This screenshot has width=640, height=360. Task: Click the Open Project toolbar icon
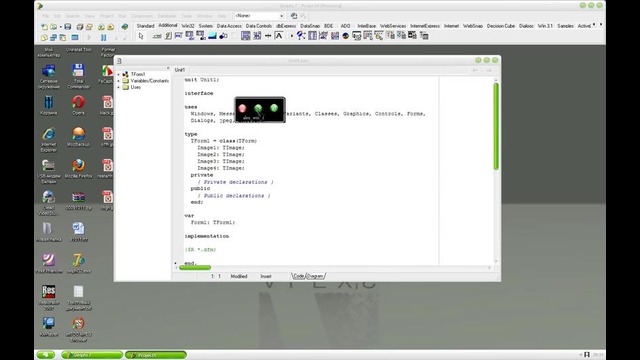tap(89, 27)
